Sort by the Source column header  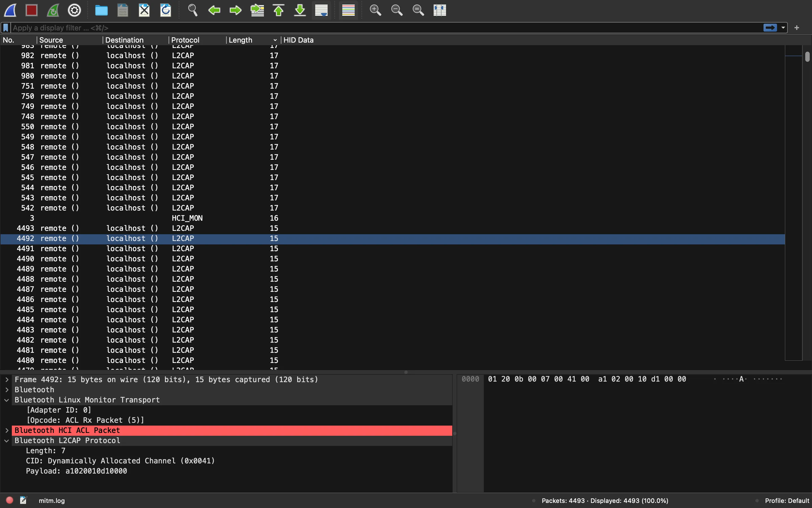tap(69, 40)
